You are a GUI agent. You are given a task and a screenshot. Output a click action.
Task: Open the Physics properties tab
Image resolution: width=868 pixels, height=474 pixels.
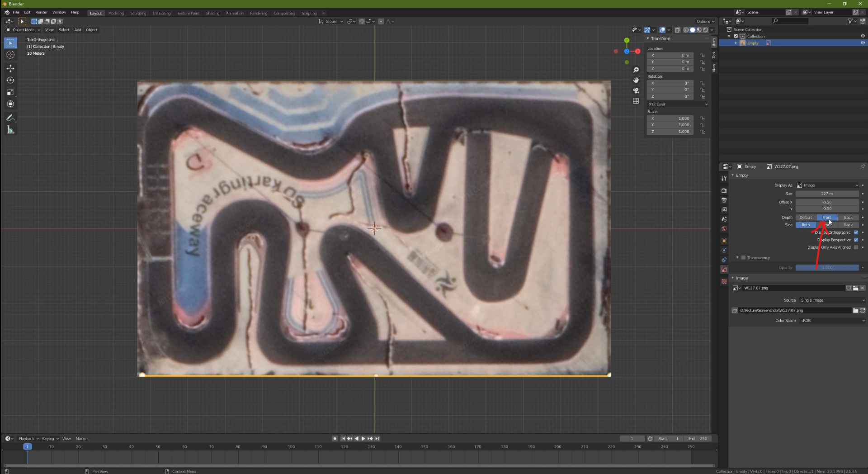[x=724, y=250]
